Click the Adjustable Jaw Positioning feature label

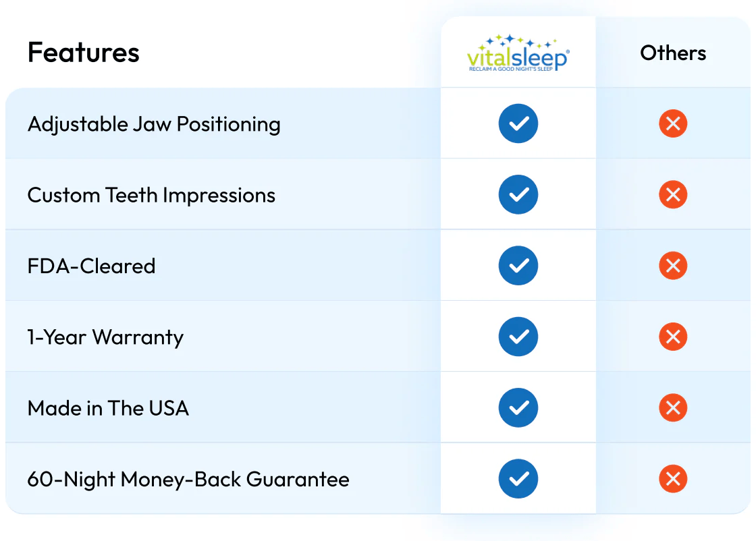[154, 125]
